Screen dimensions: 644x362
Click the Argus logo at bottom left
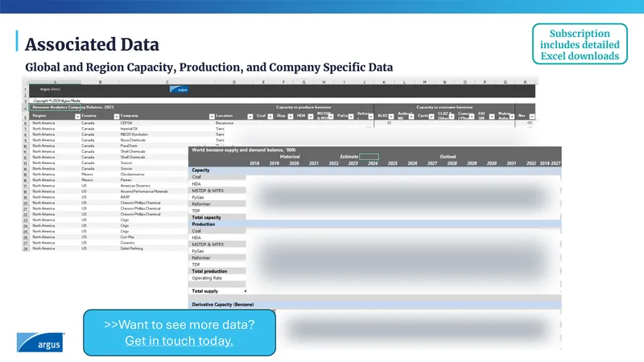41,343
